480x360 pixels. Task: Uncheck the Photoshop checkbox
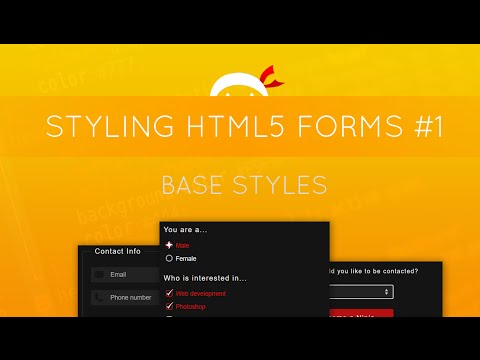(169, 306)
